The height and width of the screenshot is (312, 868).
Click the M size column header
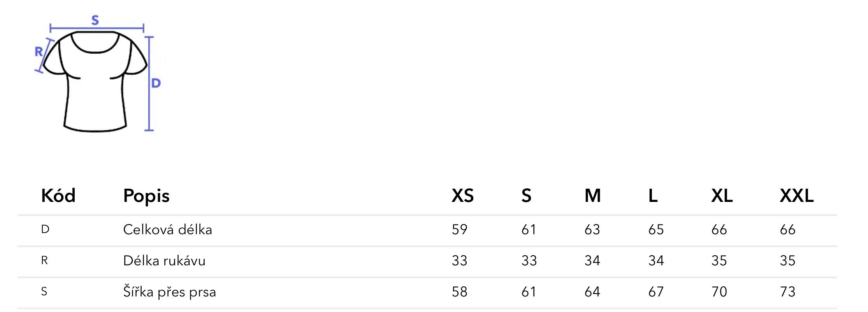pos(592,195)
